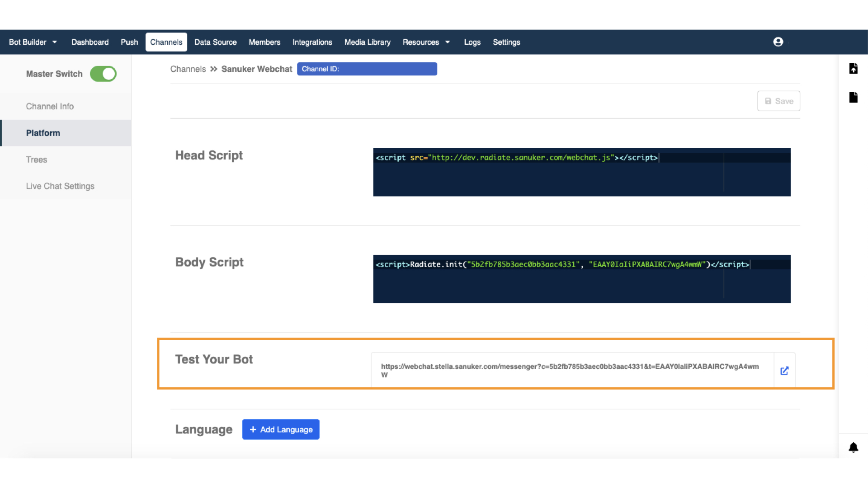Open the user account profile icon

point(778,42)
